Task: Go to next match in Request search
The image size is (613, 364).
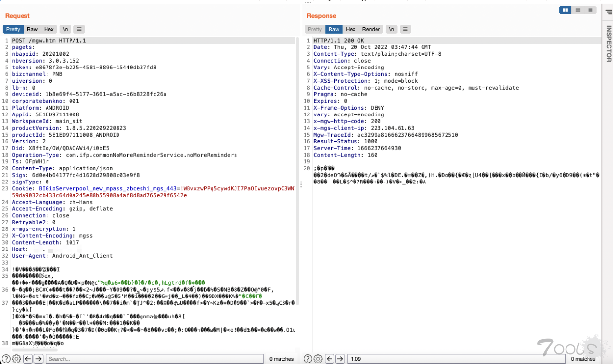Action: point(38,359)
